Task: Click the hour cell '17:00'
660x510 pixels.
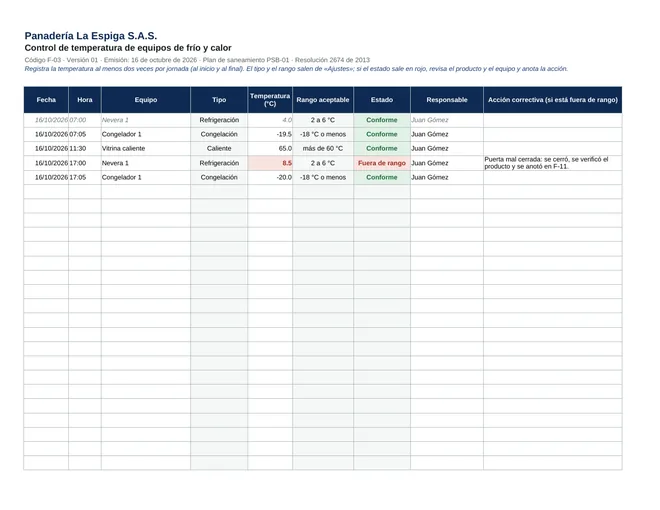Action: tap(85, 163)
